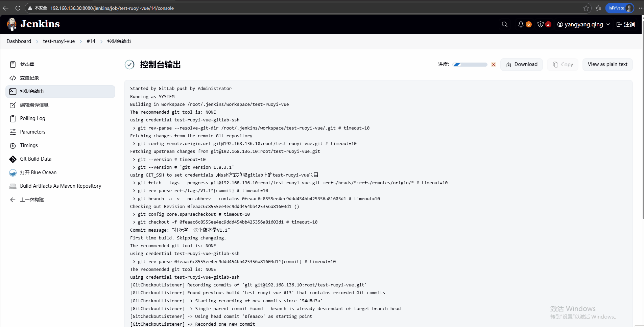The width and height of the screenshot is (644, 327).
Task: Open build #14 breadcrumb link
Action: pos(91,41)
